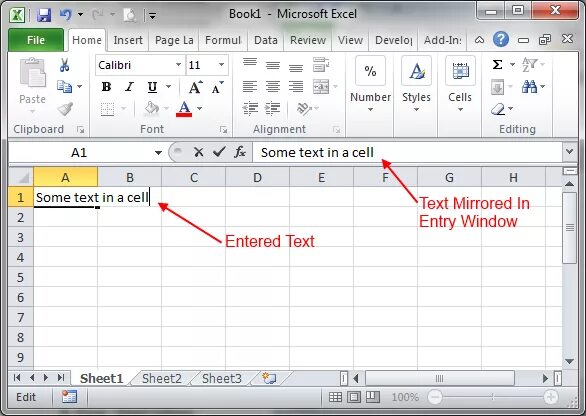Click the Insert Function fx button
The image size is (586, 416).
point(240,152)
